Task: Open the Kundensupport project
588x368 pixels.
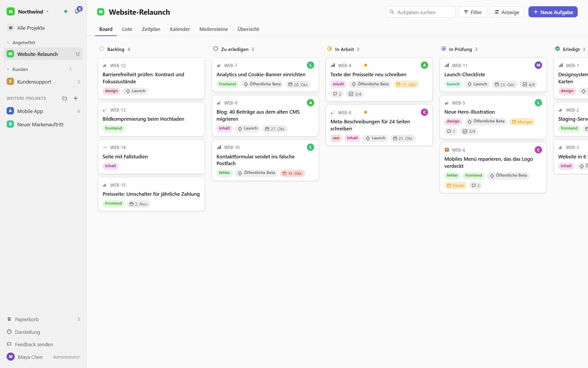Action: [43, 82]
